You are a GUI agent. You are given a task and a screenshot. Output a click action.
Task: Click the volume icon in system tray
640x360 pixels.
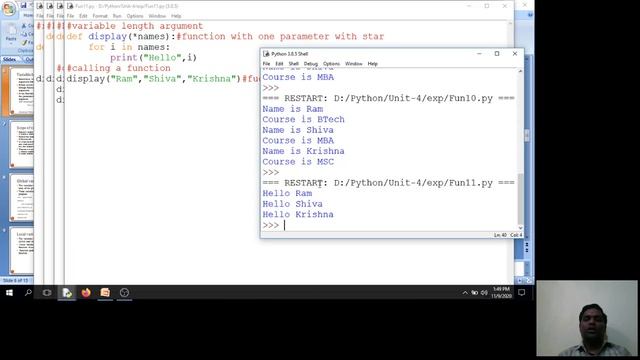(x=484, y=293)
